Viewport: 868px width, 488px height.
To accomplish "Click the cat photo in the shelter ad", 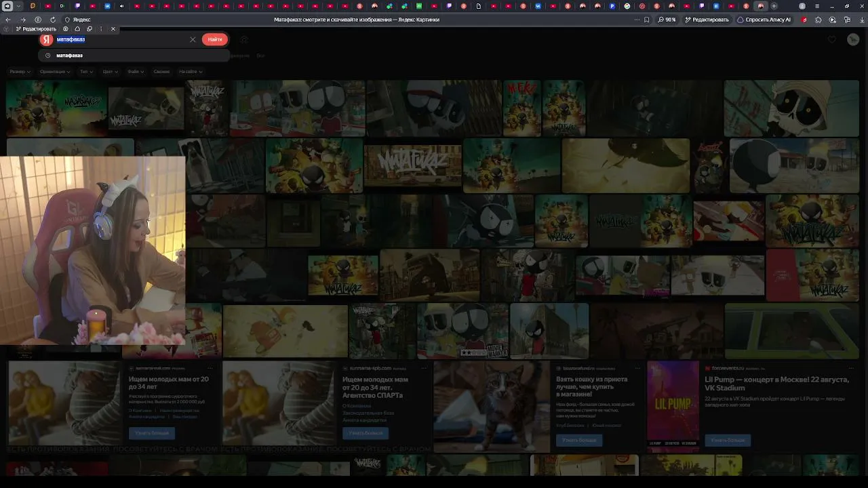I will (492, 406).
